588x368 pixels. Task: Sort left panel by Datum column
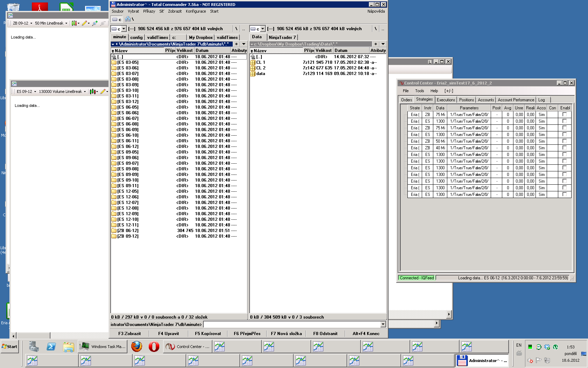pos(212,50)
